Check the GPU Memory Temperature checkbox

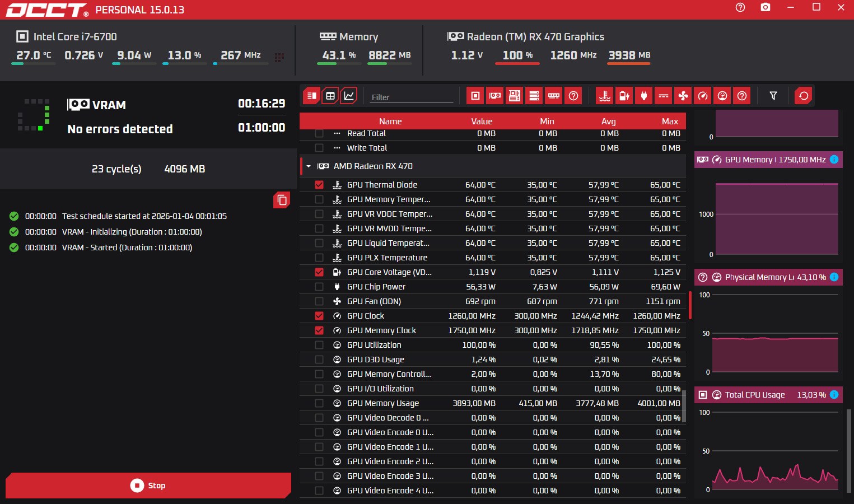(319, 199)
